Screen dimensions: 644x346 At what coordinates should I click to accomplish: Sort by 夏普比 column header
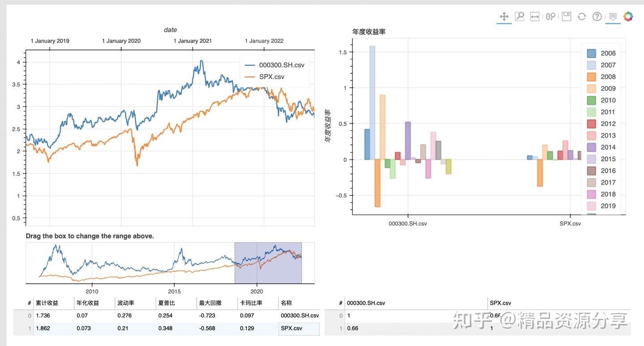pyautogui.click(x=176, y=303)
